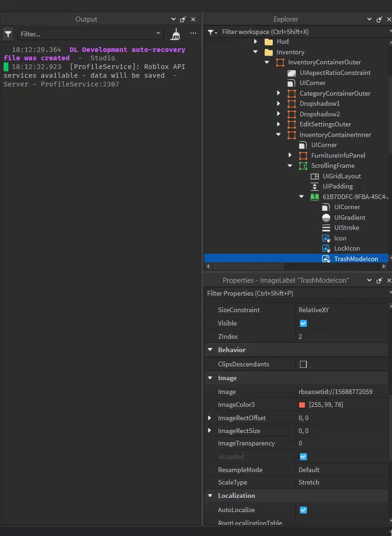Viewport: 392px width, 536px height.
Task: Click the ScaleType Stretch value
Action: pos(342,483)
